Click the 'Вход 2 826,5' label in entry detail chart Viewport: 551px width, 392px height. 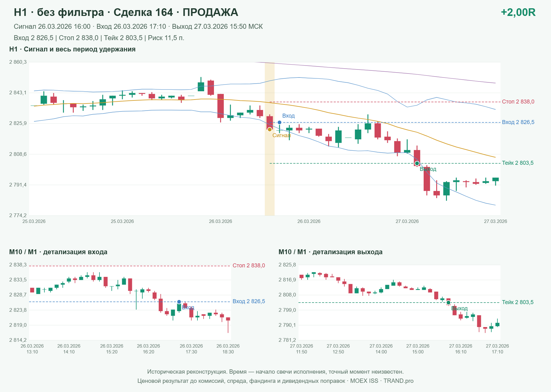[249, 301]
